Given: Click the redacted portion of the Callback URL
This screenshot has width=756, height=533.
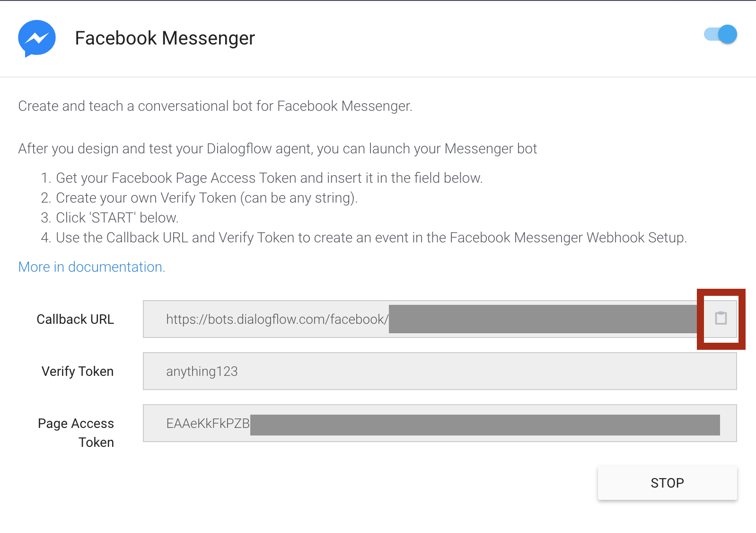Looking at the screenshot, I should point(542,320).
